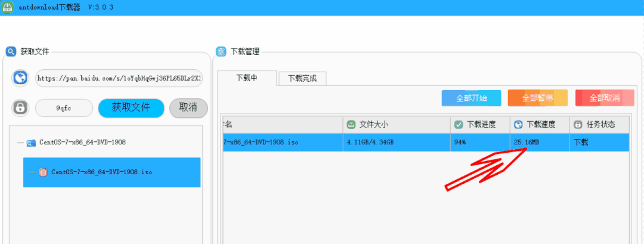The height and width of the screenshot is (244, 644).
Task: Click the file icon of CentOS-7-x86_64-DVD-1908.iso
Action: click(43, 172)
